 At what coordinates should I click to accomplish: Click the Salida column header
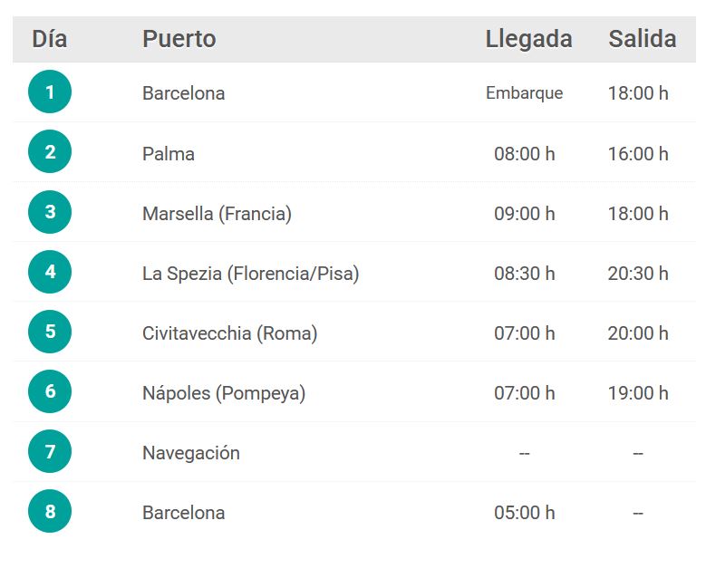coord(643,39)
